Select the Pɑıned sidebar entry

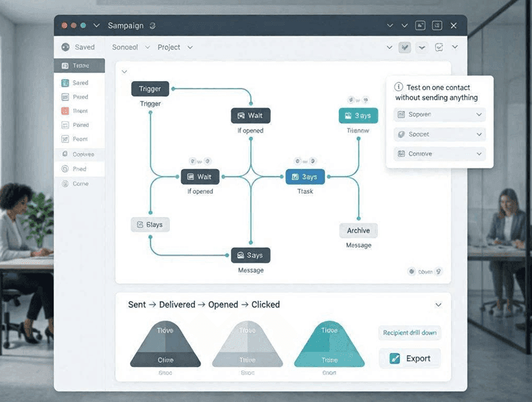80,125
